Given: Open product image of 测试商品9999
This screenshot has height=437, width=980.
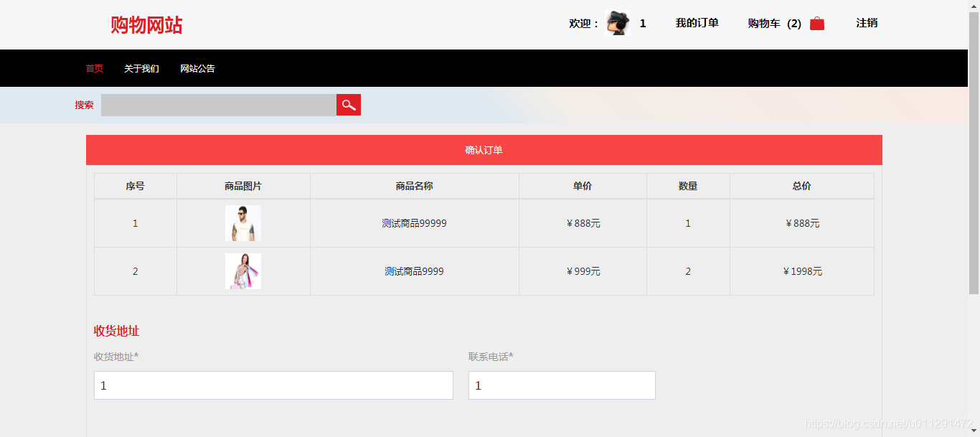Looking at the screenshot, I should 243,271.
